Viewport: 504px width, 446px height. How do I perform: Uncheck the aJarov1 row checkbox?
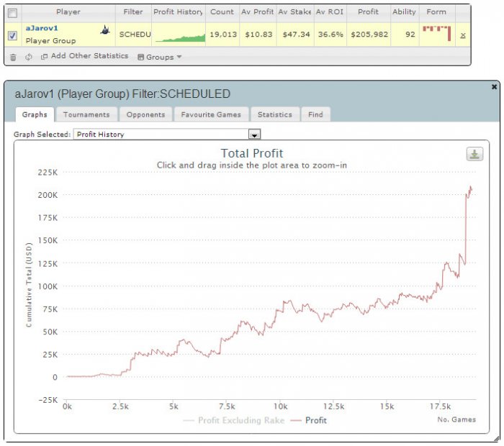(x=12, y=35)
